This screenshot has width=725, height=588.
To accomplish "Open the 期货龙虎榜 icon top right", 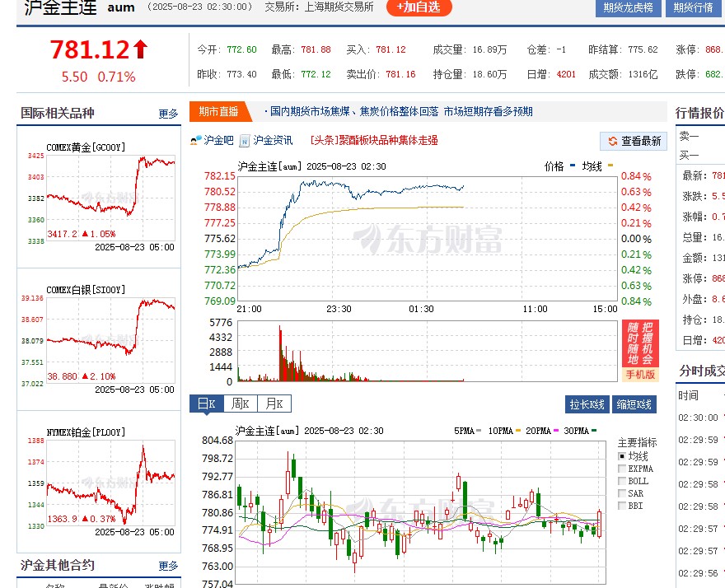I will pos(628,9).
